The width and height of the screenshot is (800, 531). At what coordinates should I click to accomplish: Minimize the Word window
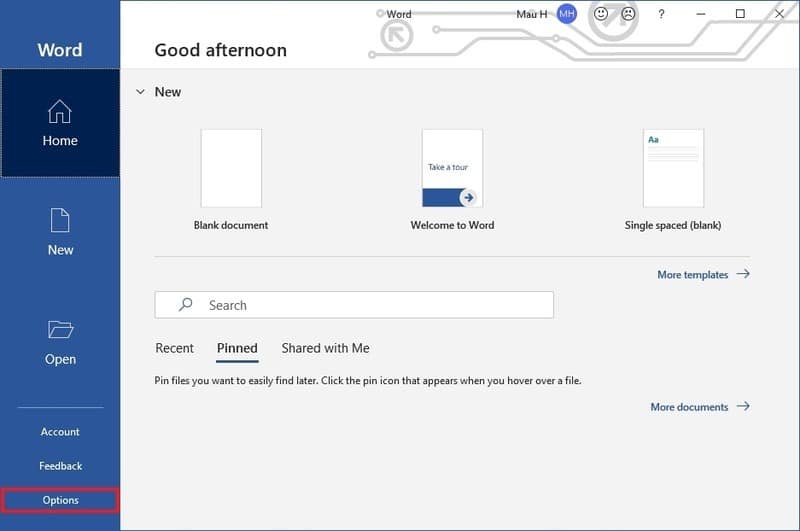pyautogui.click(x=701, y=14)
